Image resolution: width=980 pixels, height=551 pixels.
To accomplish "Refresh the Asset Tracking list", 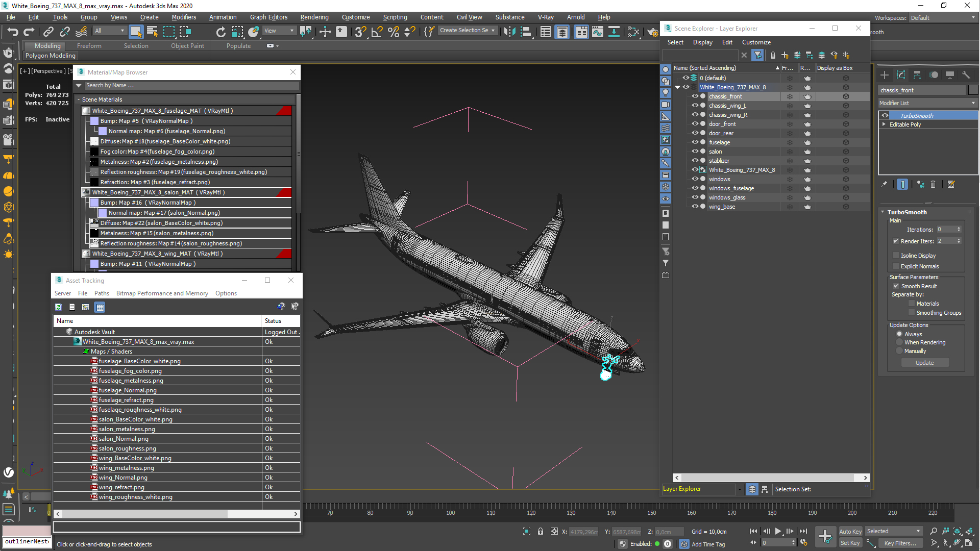I will [x=59, y=307].
